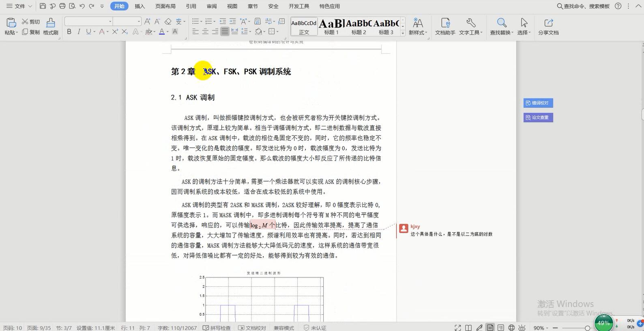This screenshot has height=331, width=644.
Task: Click the Undo arrow
Action: click(82, 6)
